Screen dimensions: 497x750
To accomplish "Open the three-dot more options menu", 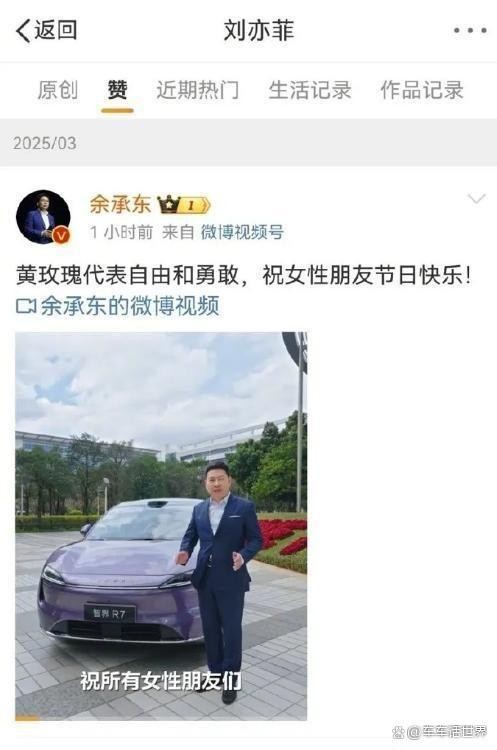I will point(470,31).
